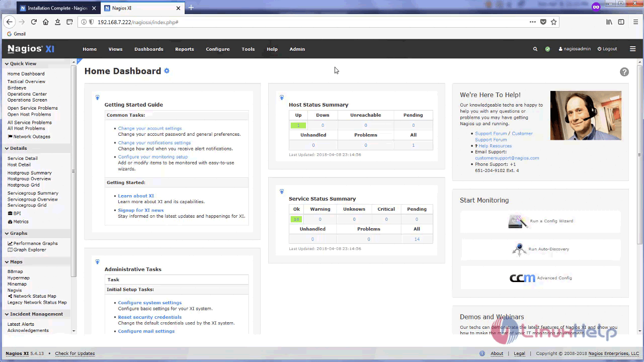
Task: Open the Reports menu
Action: 185,49
